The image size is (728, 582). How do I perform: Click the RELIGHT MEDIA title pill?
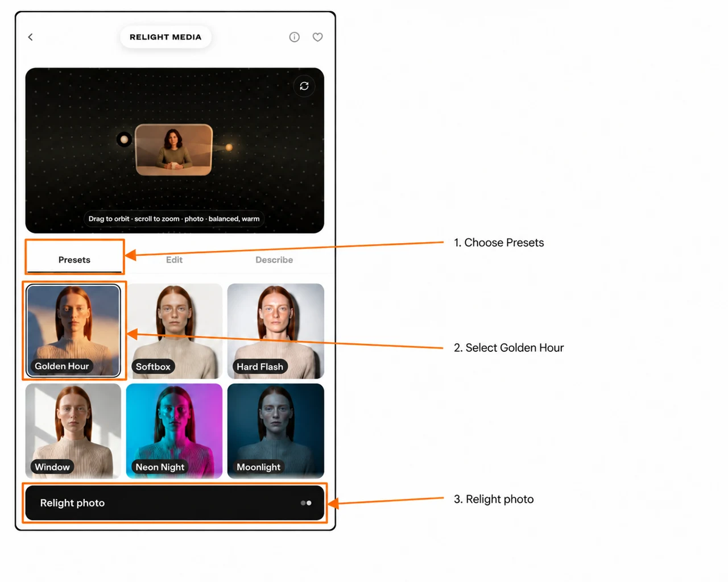point(166,37)
